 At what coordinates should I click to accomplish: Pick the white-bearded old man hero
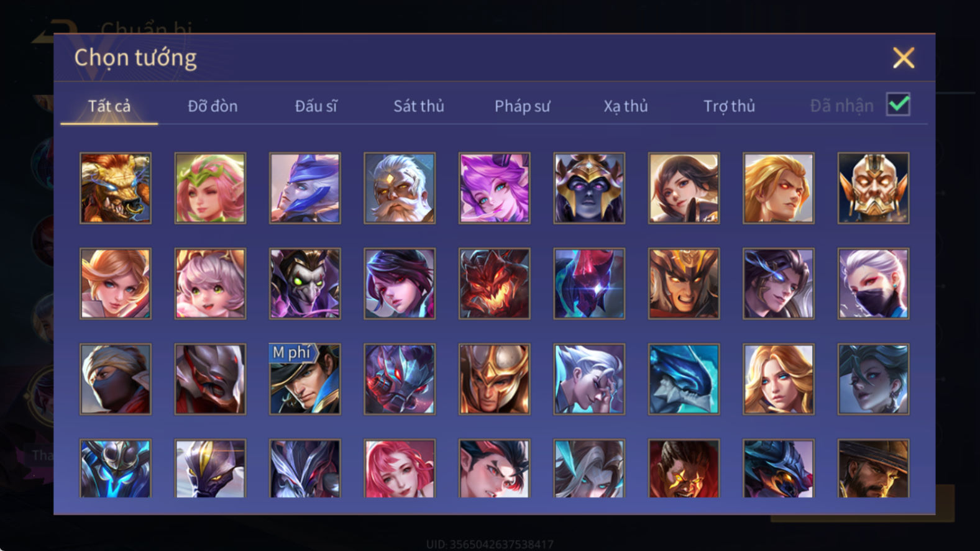(x=400, y=188)
